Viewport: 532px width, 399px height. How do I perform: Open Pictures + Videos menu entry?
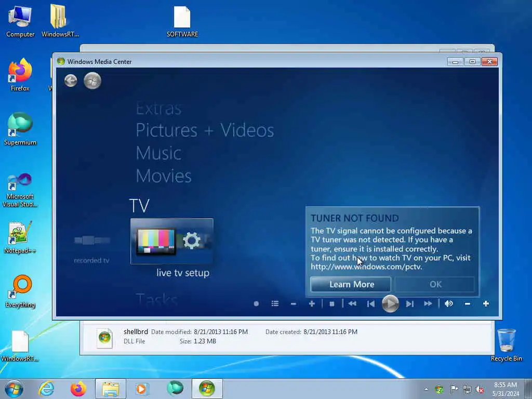click(x=205, y=130)
